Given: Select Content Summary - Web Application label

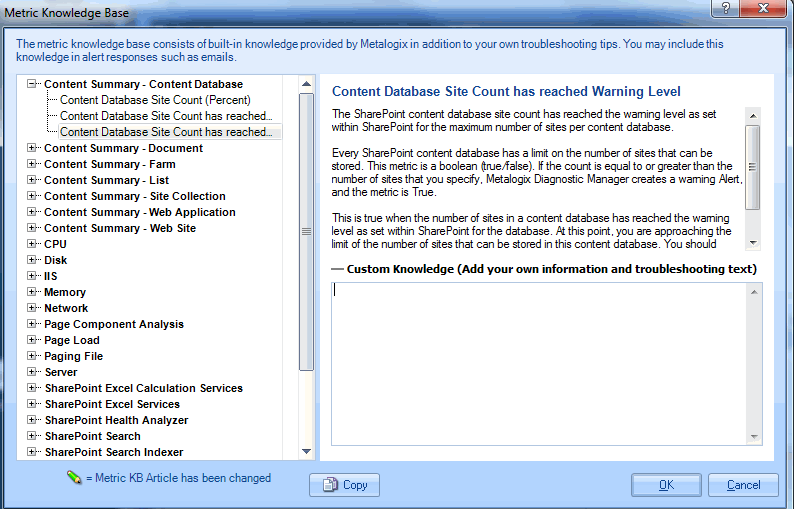Looking at the screenshot, I should click(x=140, y=212).
